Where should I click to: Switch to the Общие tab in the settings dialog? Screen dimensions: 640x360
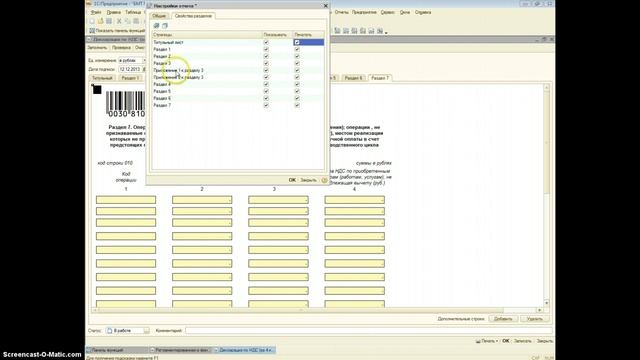pyautogui.click(x=159, y=16)
